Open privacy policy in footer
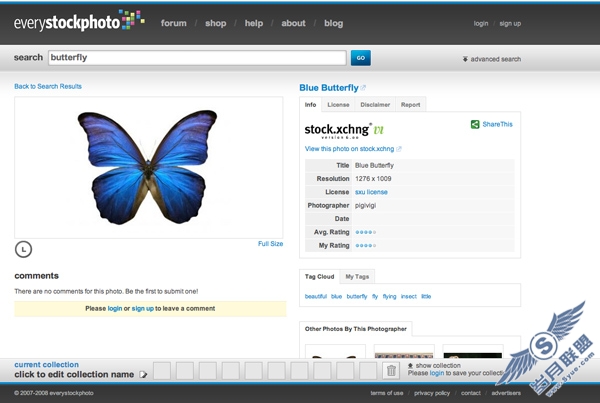This screenshot has width=600, height=403. [432, 393]
